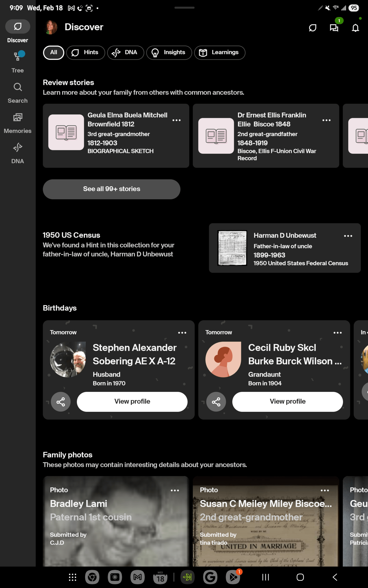Open options for Harman D Unbewust hint
The image size is (368, 588).
[x=348, y=236]
